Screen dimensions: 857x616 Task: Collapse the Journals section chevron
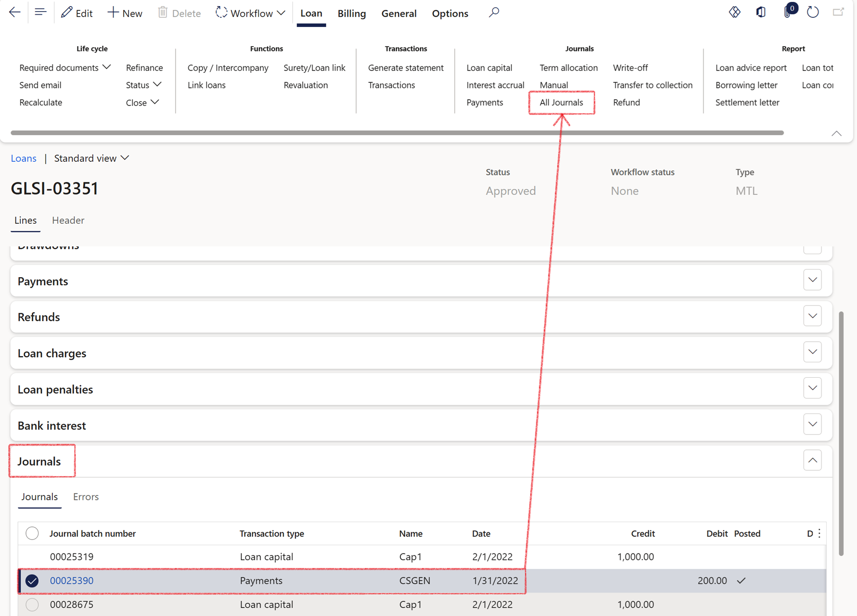812,461
